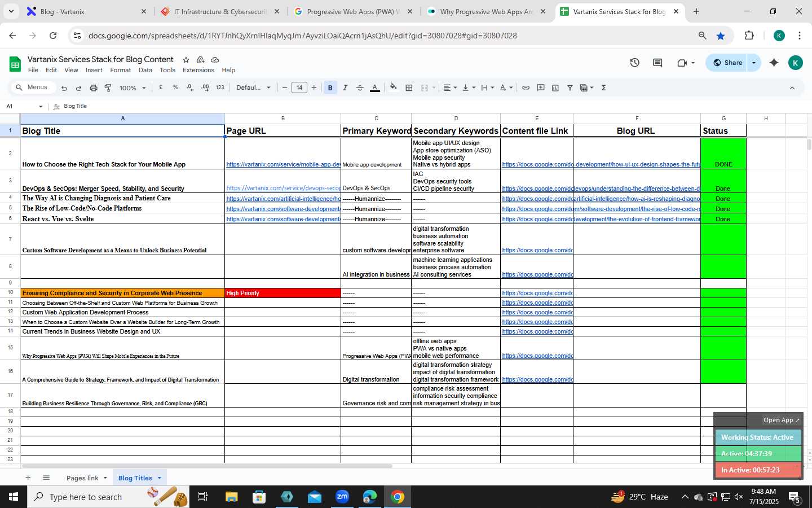This screenshot has height=508, width=812.
Task: Open the borders menu
Action: (409, 87)
